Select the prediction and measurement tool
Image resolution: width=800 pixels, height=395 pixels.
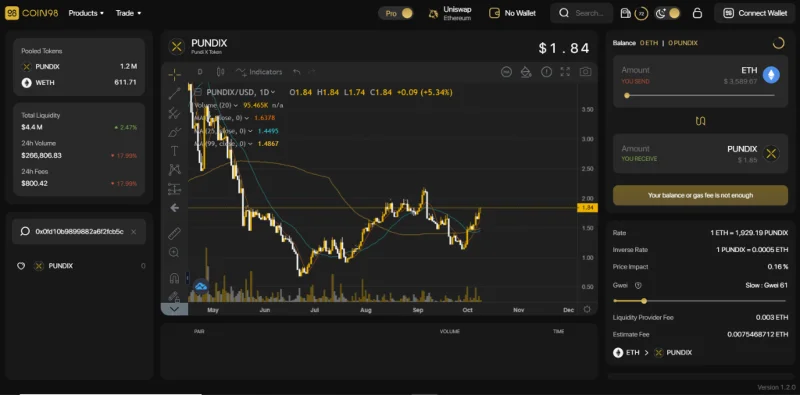pyautogui.click(x=174, y=189)
